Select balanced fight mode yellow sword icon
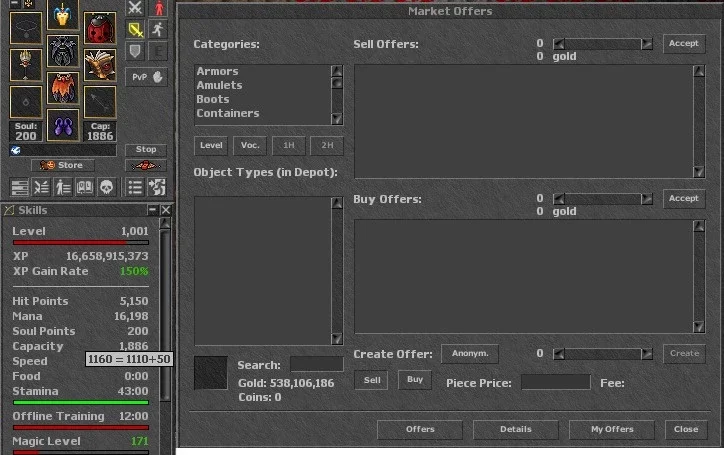Image resolution: width=724 pixels, height=455 pixels. click(135, 30)
